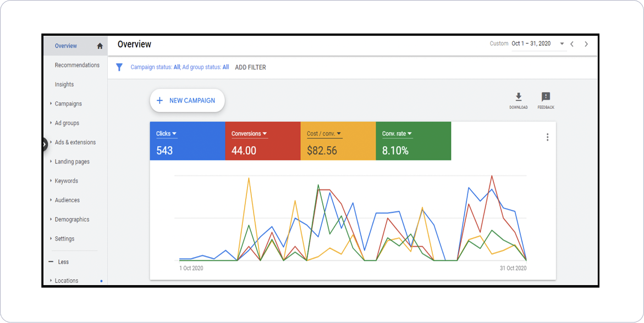Open the three-dot chart options menu
This screenshot has width=644, height=323.
tap(547, 137)
